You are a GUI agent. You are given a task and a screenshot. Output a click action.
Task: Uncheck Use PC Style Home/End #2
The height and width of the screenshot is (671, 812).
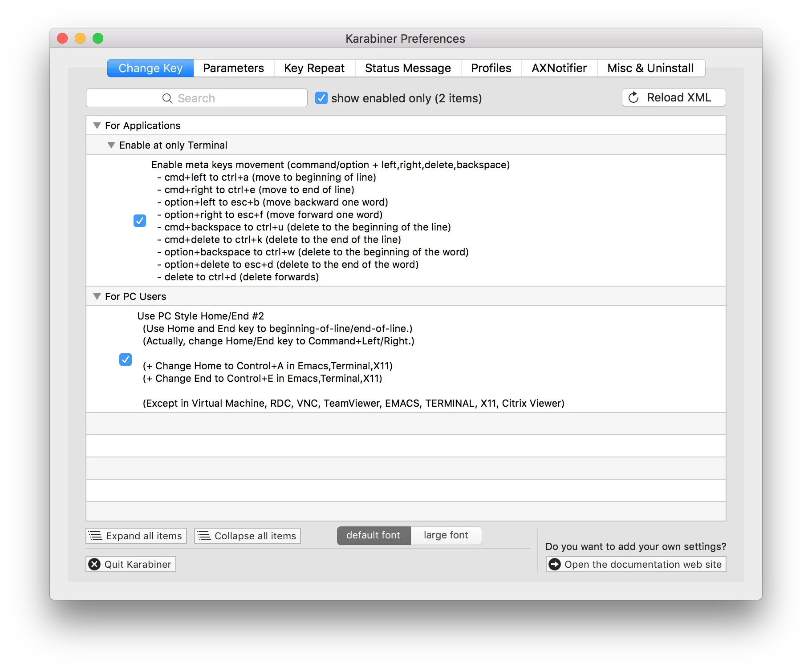126,360
